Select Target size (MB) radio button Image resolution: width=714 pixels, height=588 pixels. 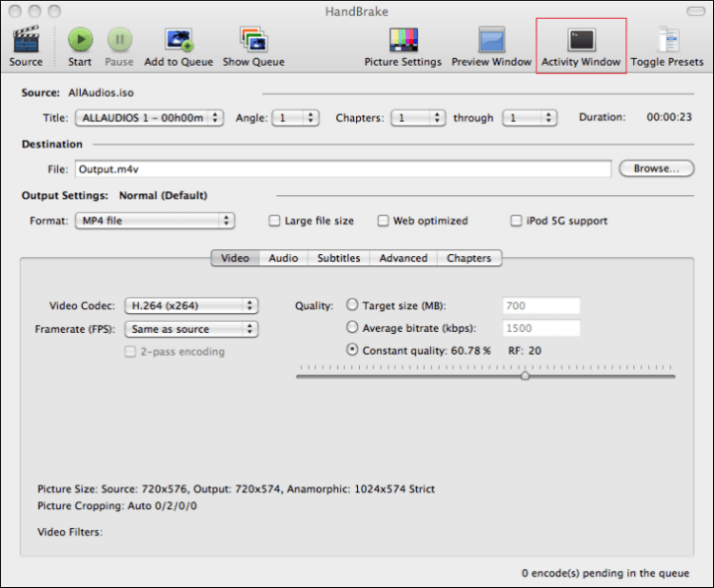click(352, 304)
